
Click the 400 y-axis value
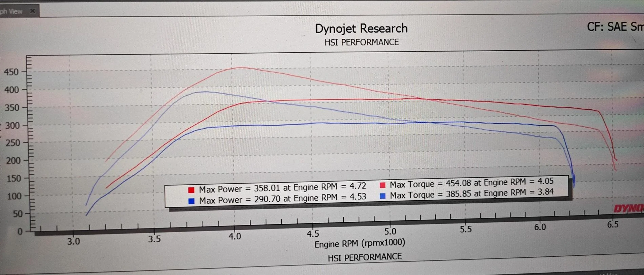(12, 90)
